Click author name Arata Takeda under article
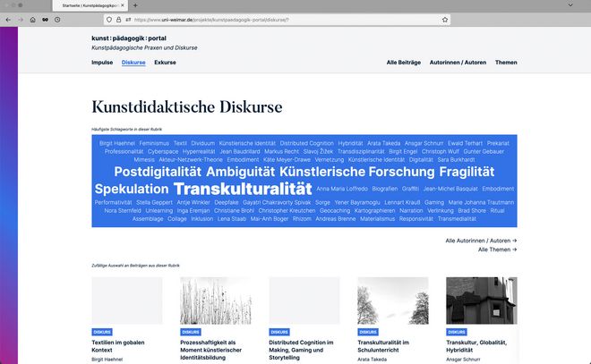This screenshot has width=591, height=364. (x=372, y=360)
